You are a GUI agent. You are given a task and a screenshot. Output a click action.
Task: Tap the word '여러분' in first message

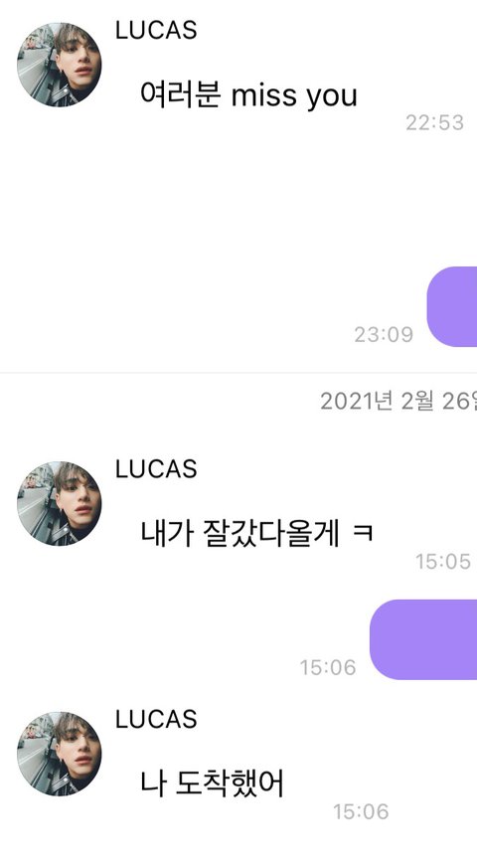point(181,94)
